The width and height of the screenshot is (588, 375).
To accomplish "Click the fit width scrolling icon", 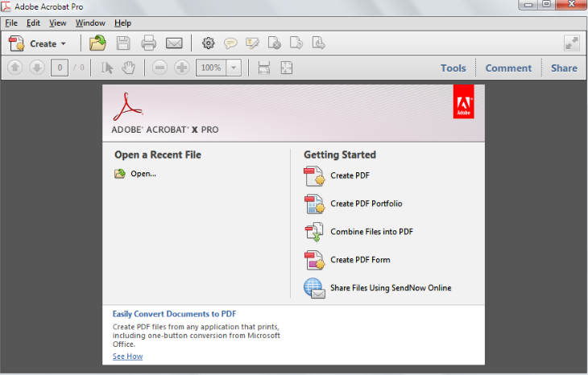I will tap(264, 68).
